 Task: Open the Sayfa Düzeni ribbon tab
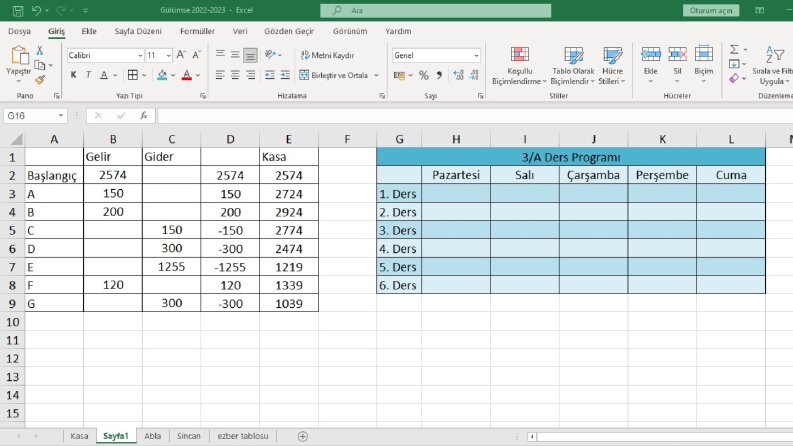138,31
